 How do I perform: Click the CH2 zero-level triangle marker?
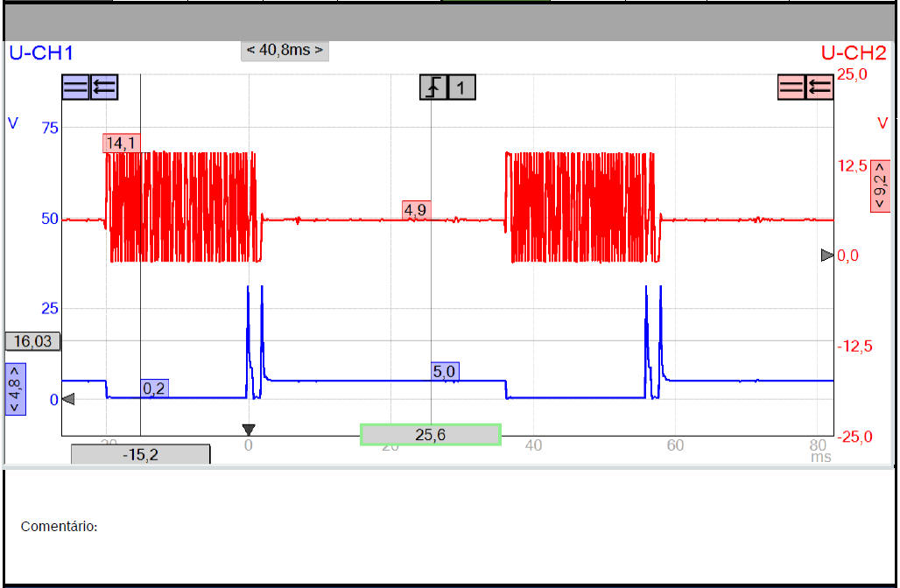[827, 255]
